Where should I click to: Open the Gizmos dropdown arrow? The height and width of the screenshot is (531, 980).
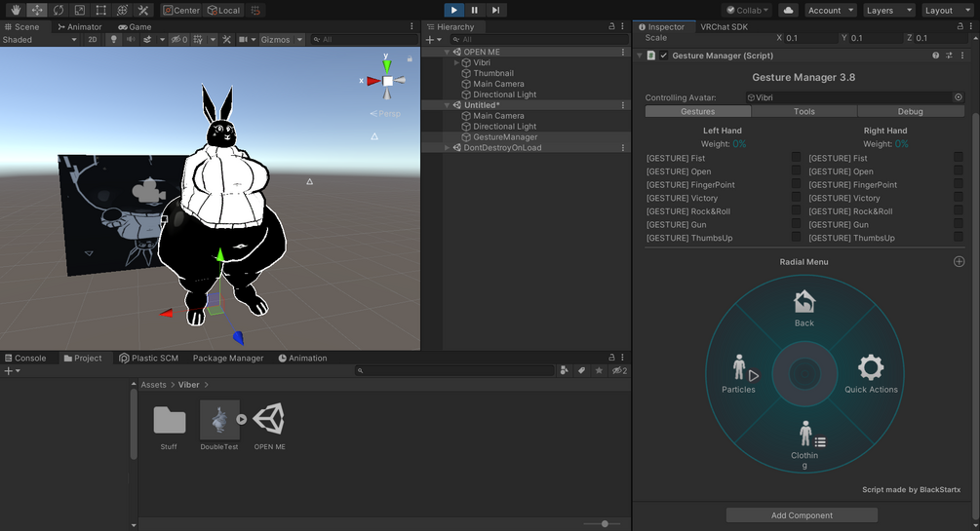(300, 39)
